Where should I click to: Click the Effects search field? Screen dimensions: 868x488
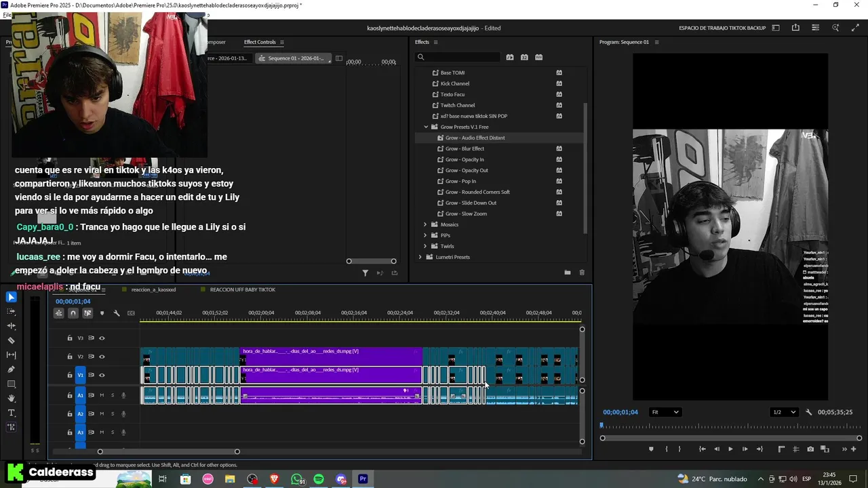tap(458, 57)
